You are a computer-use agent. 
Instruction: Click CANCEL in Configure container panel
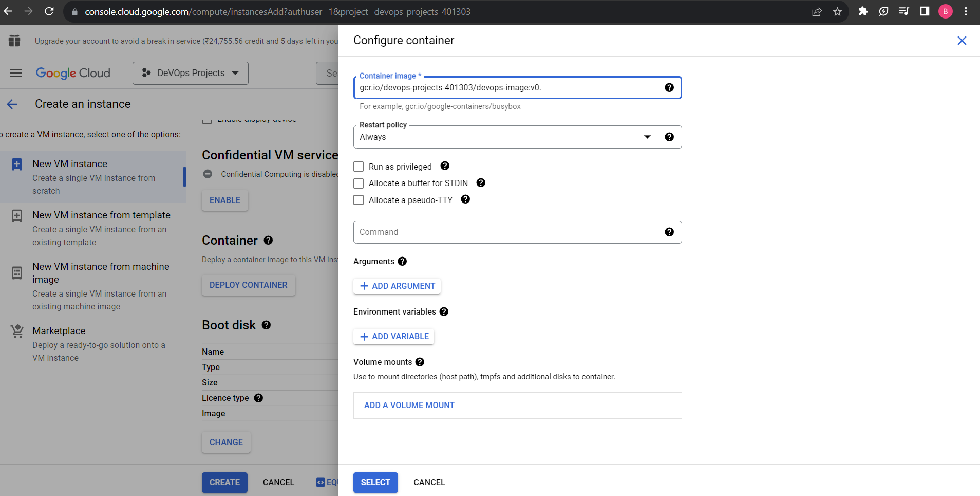pos(429,482)
